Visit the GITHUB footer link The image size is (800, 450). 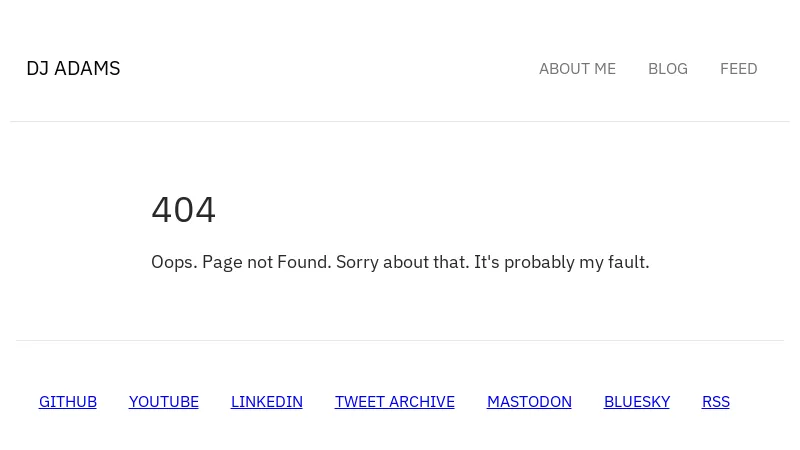point(68,401)
